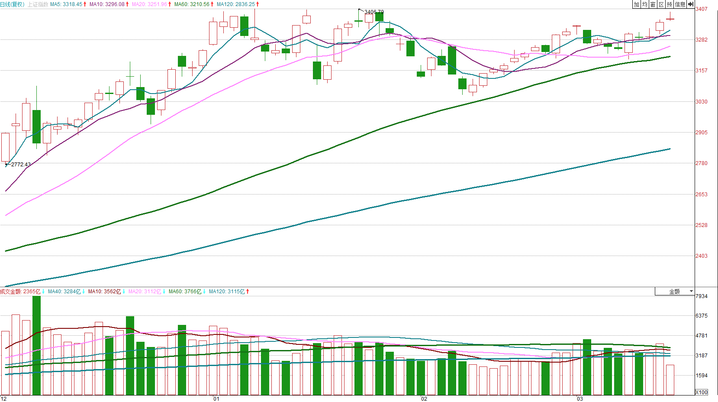Click the 01 month label on time axis
The width and height of the screenshot is (718, 402).
pyautogui.click(x=216, y=399)
